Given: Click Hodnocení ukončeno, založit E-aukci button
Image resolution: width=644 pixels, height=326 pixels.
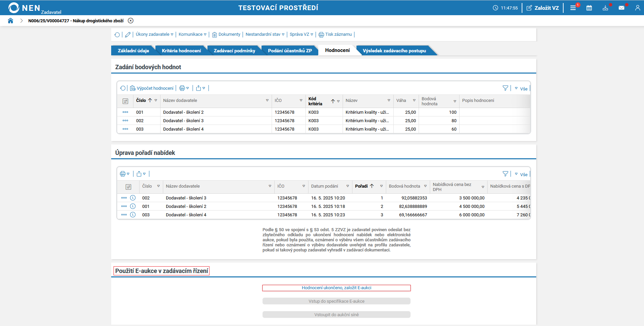Looking at the screenshot, I should click(336, 288).
